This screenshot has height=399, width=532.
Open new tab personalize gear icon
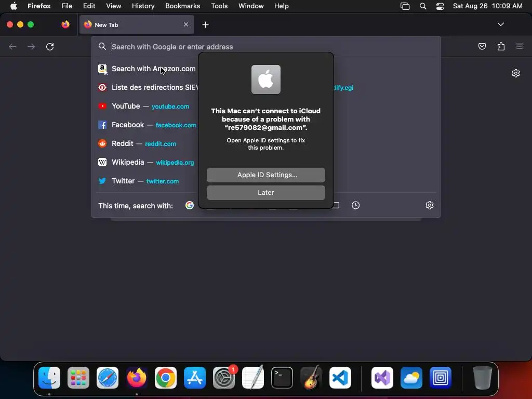click(516, 73)
